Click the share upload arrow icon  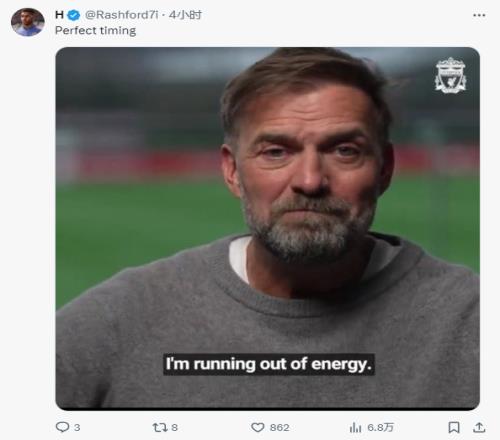click(x=479, y=427)
